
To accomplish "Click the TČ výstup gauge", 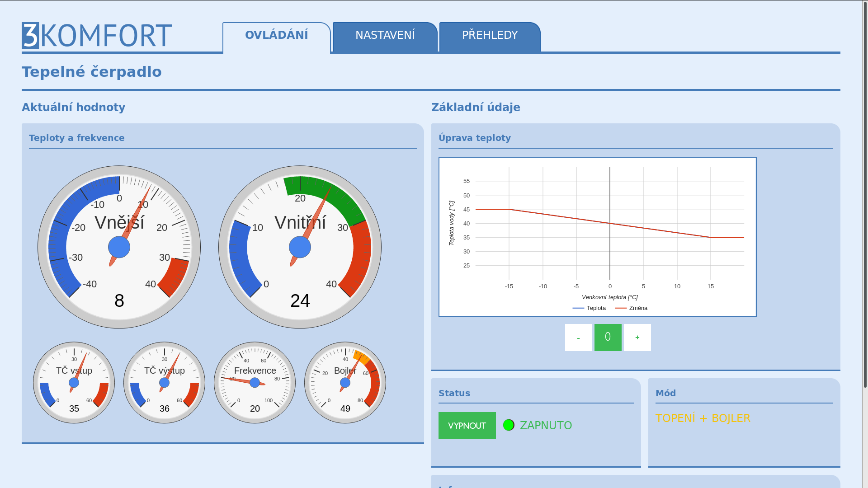I will [165, 383].
